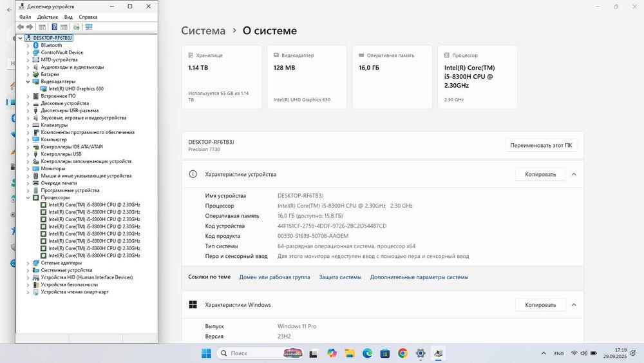The height and width of the screenshot is (363, 644).
Task: Select Мыши и иные указывающие устройства
Action: pos(86,176)
